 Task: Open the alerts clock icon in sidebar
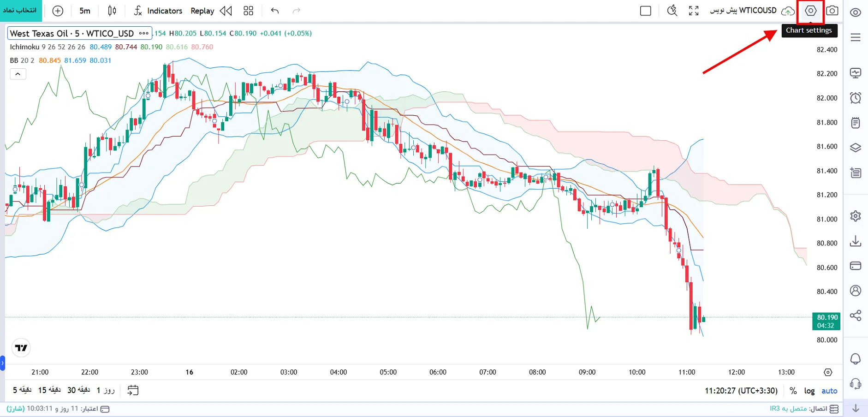856,98
